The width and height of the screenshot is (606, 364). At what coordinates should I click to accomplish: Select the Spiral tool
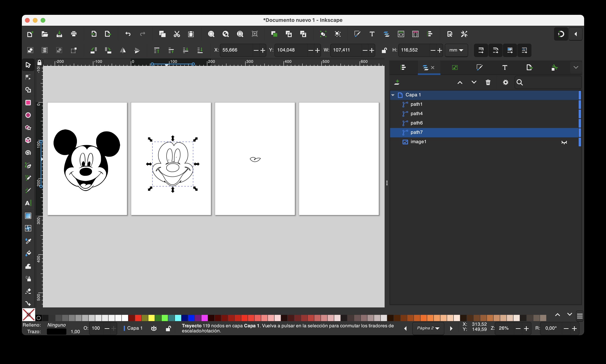pyautogui.click(x=28, y=153)
